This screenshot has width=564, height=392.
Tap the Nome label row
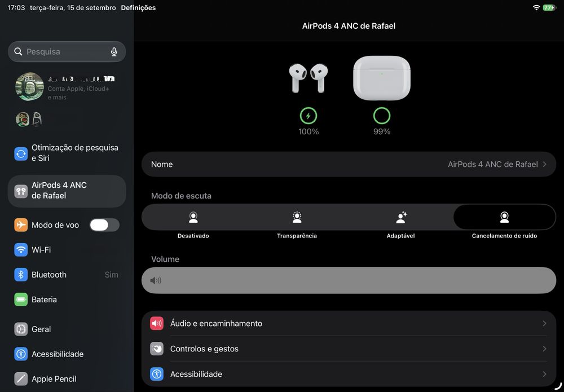pos(349,164)
